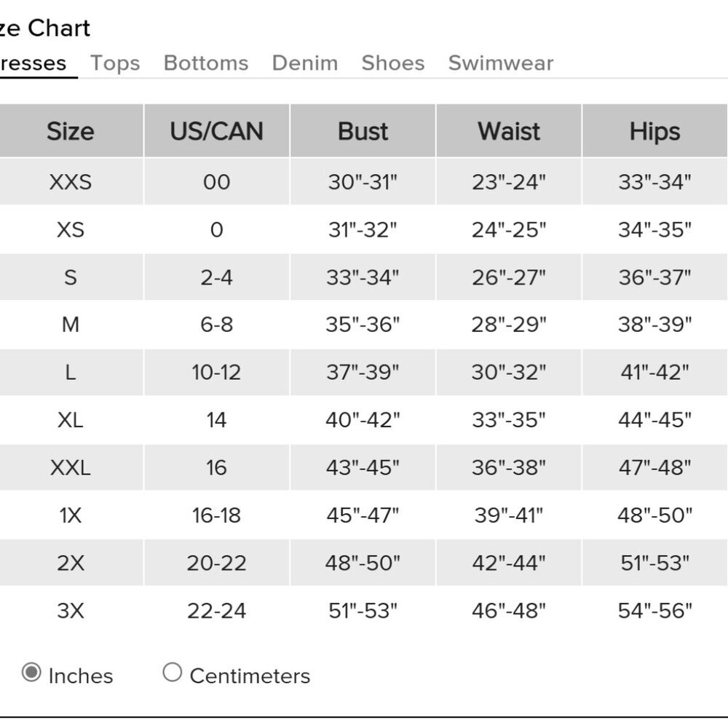The height and width of the screenshot is (728, 728).
Task: Switch to the Tops tab
Action: pyautogui.click(x=115, y=63)
